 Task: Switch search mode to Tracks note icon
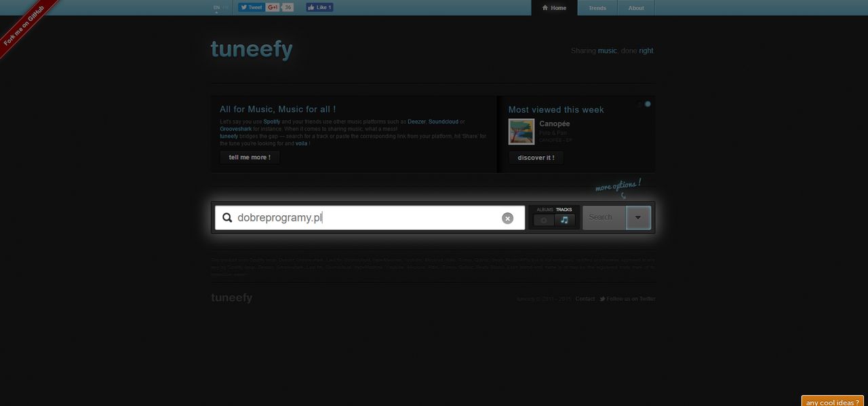(565, 220)
